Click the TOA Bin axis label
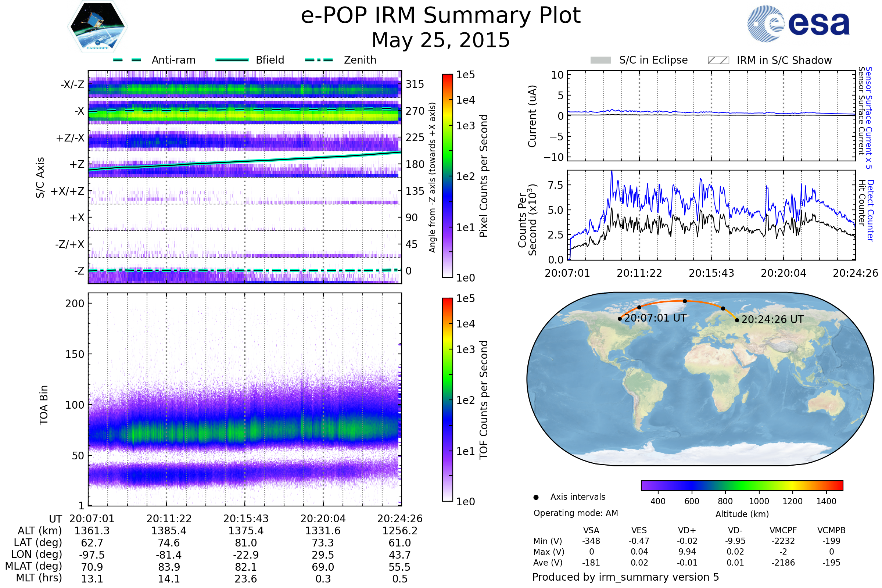Screen dimensions: 882x588 tap(43, 405)
